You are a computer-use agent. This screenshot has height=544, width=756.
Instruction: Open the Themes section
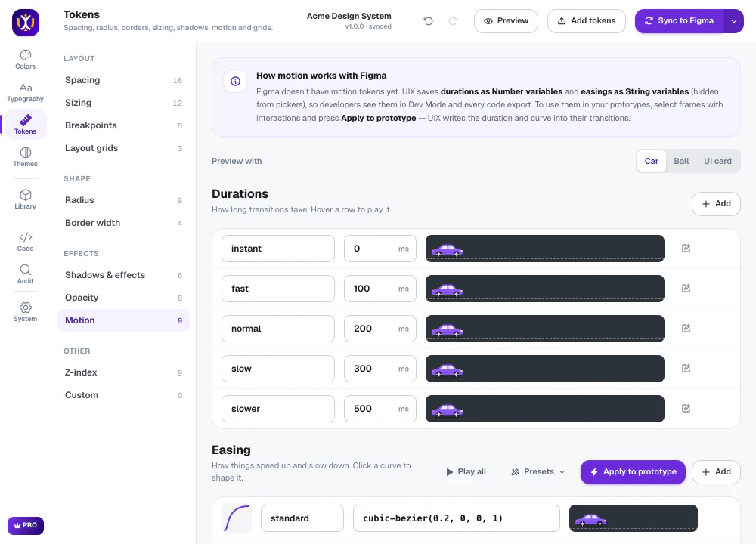click(25, 157)
